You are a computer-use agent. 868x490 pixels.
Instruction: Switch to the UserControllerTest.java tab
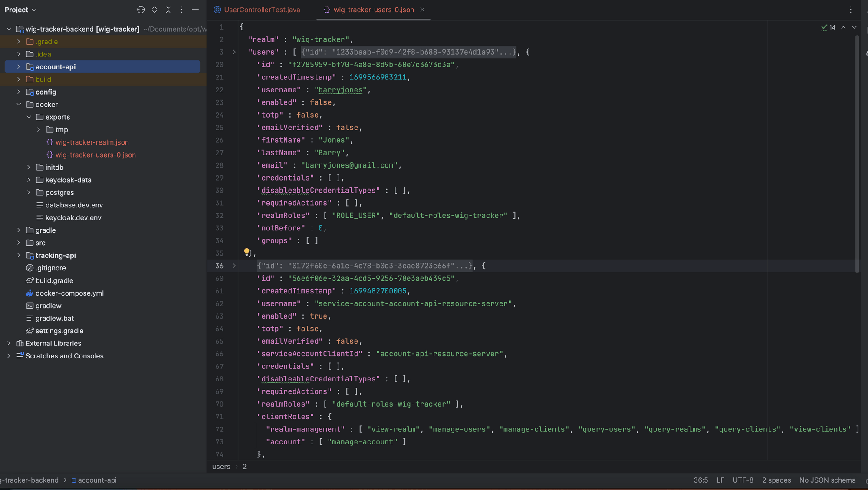click(x=262, y=10)
